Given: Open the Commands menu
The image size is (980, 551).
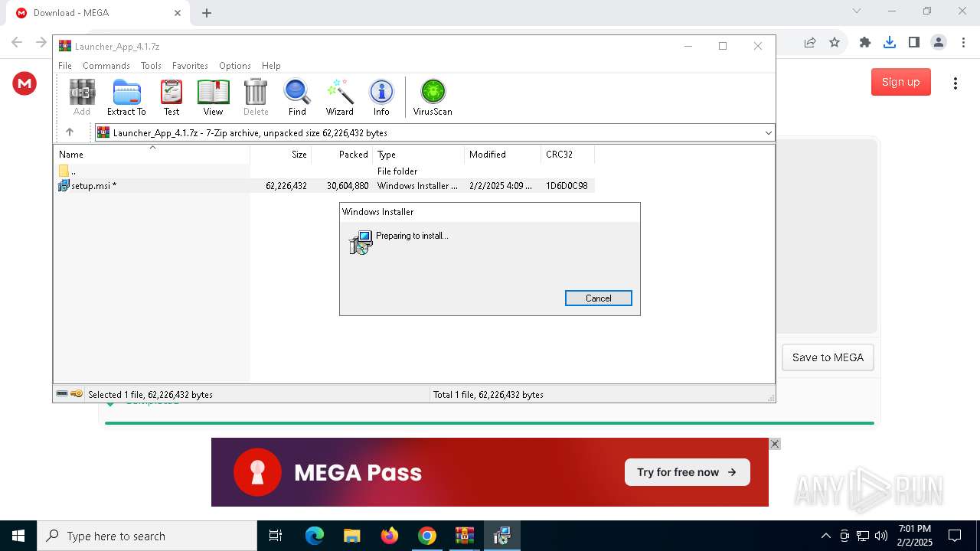Looking at the screenshot, I should [106, 66].
